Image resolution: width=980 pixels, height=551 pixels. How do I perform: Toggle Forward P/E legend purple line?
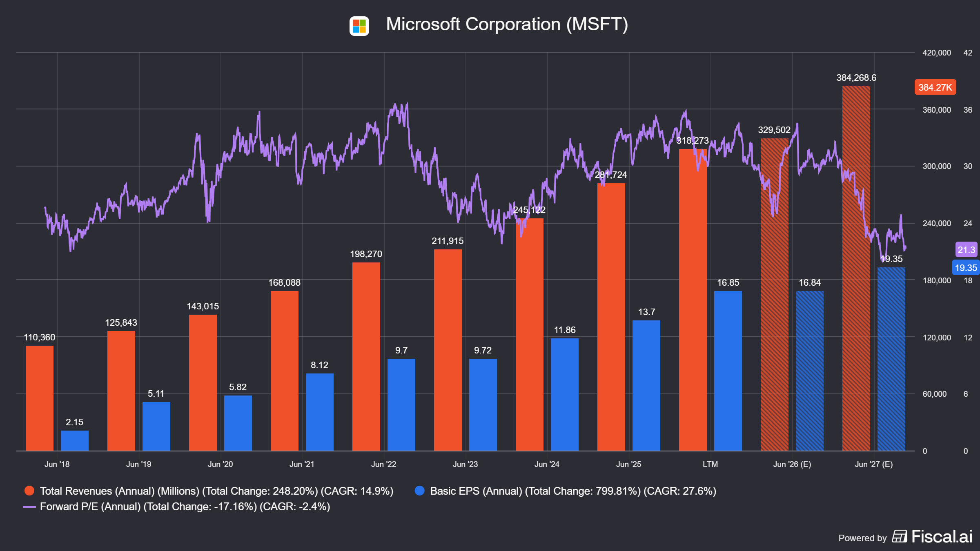(29, 507)
